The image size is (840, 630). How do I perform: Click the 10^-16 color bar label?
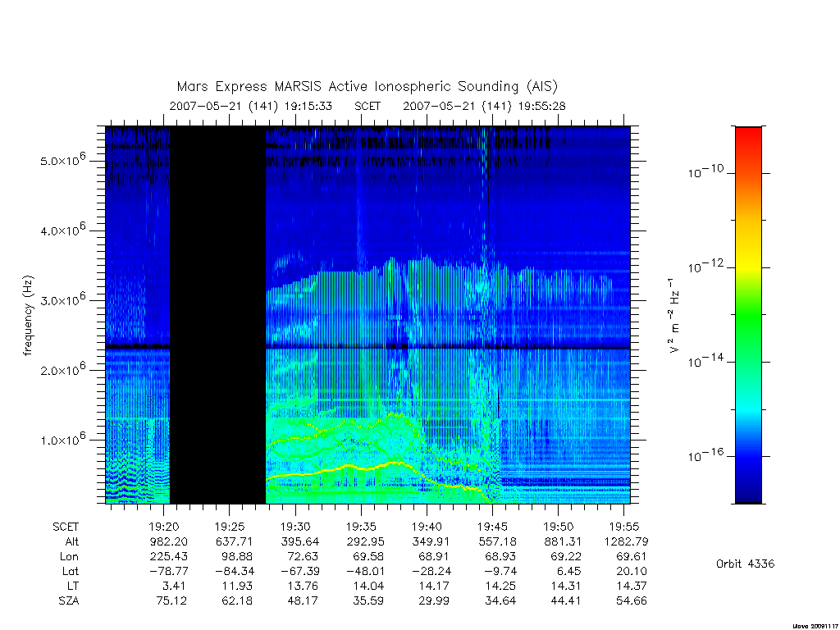(705, 455)
